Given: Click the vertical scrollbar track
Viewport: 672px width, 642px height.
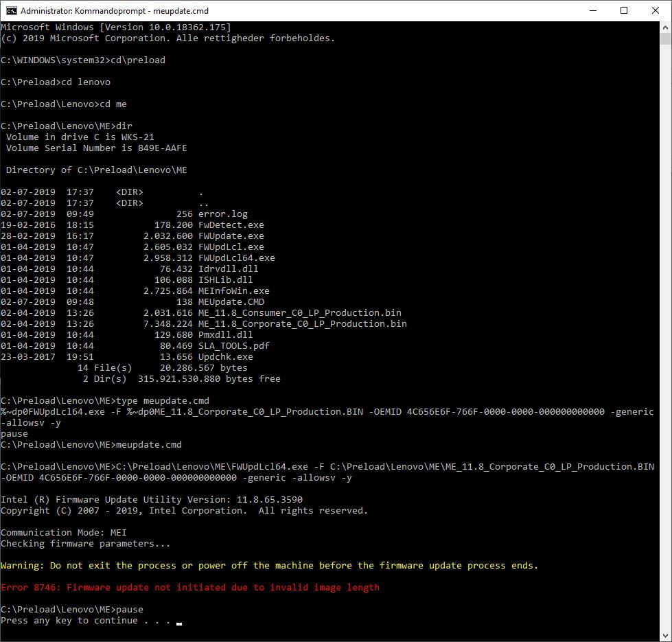Looking at the screenshot, I should tap(666, 343).
